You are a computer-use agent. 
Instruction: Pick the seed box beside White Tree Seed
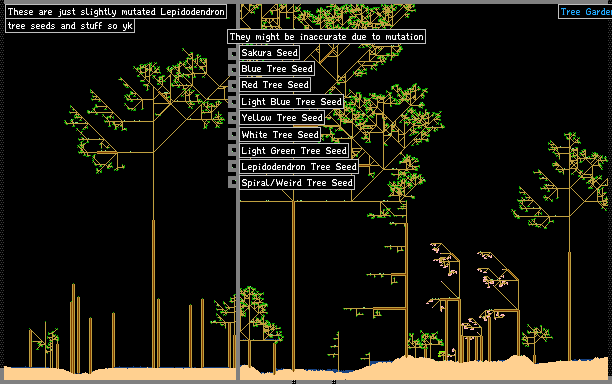(233, 134)
